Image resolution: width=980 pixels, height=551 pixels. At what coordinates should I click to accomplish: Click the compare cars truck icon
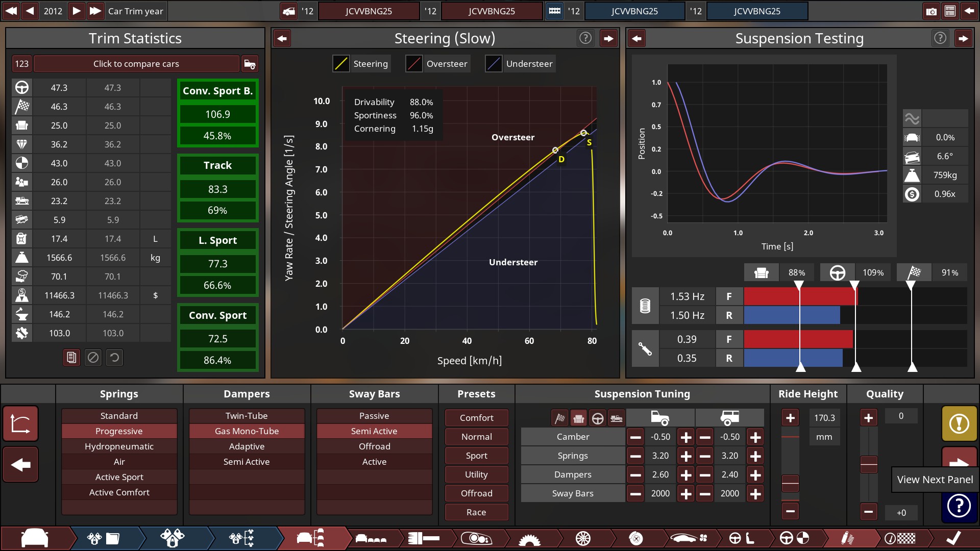pyautogui.click(x=250, y=64)
